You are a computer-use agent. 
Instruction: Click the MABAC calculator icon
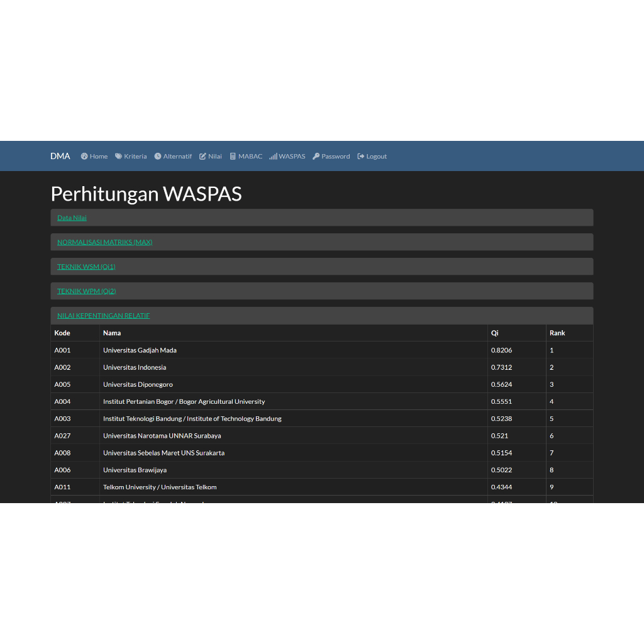tap(233, 156)
